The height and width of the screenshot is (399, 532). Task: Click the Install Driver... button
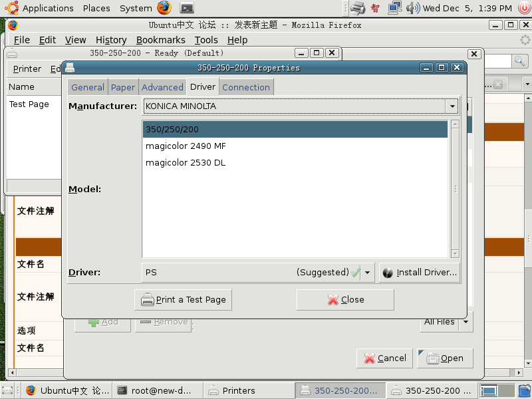pyautogui.click(x=420, y=273)
